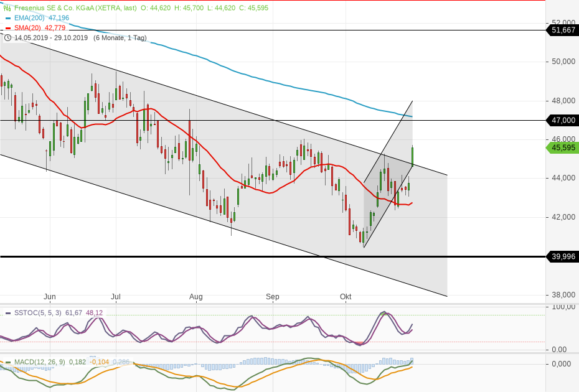
Task: Click the 100,00 stochastic axis label
Action: 564,307
